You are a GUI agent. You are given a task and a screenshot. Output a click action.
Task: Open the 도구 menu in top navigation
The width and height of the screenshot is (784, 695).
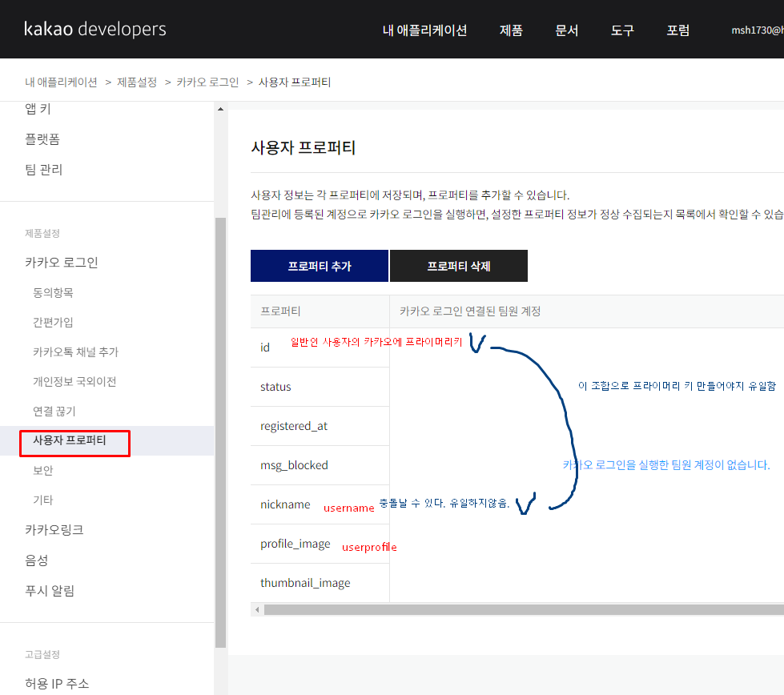622,30
